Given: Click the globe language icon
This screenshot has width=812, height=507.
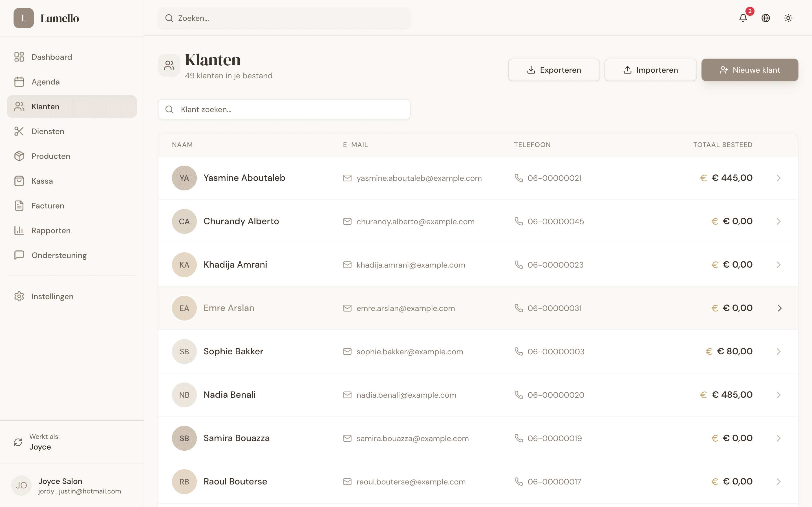Looking at the screenshot, I should 766,18.
